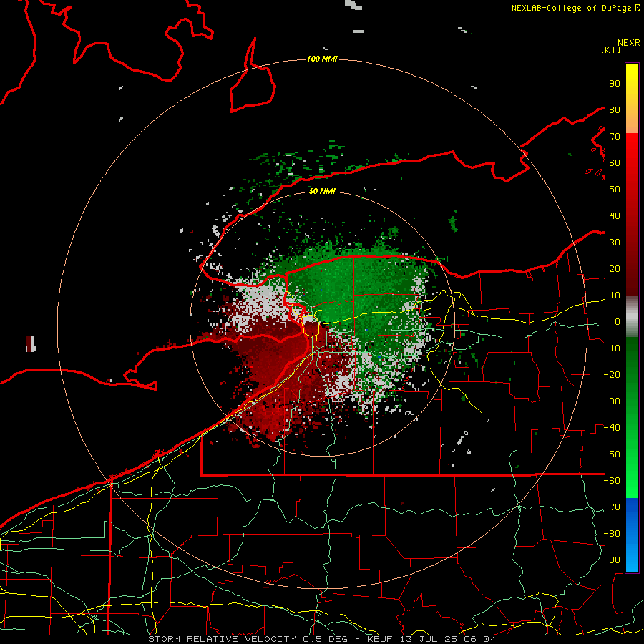Click the 50 NMI range ring label
This screenshot has height=644, width=644.
click(322, 191)
